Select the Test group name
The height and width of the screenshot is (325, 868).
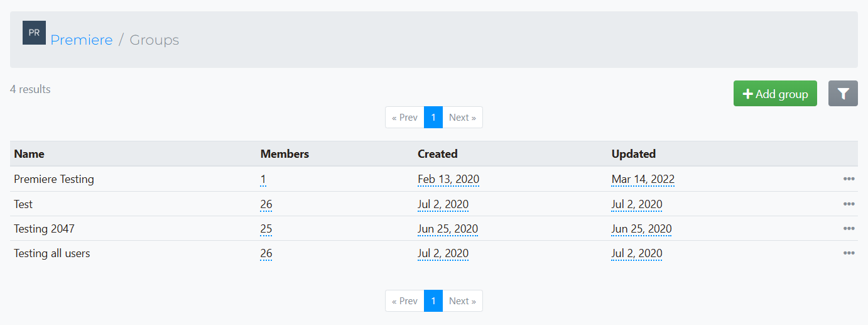23,204
